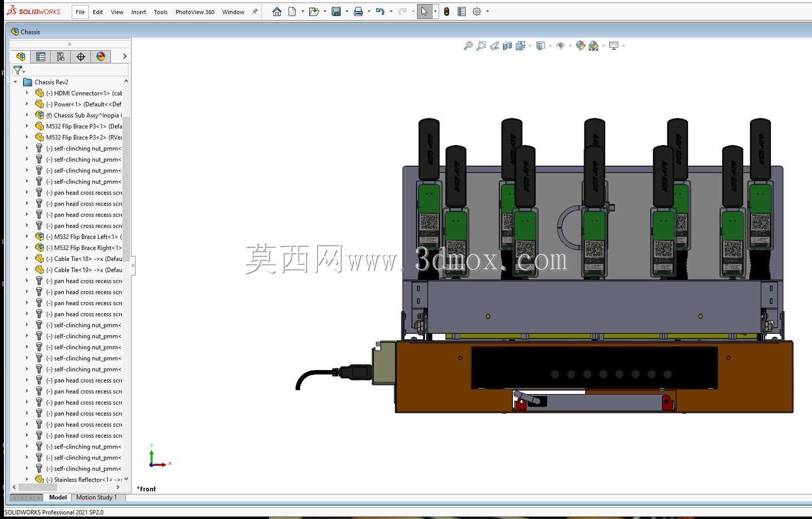Open File Properties icon
812x519 pixels.
click(x=462, y=12)
